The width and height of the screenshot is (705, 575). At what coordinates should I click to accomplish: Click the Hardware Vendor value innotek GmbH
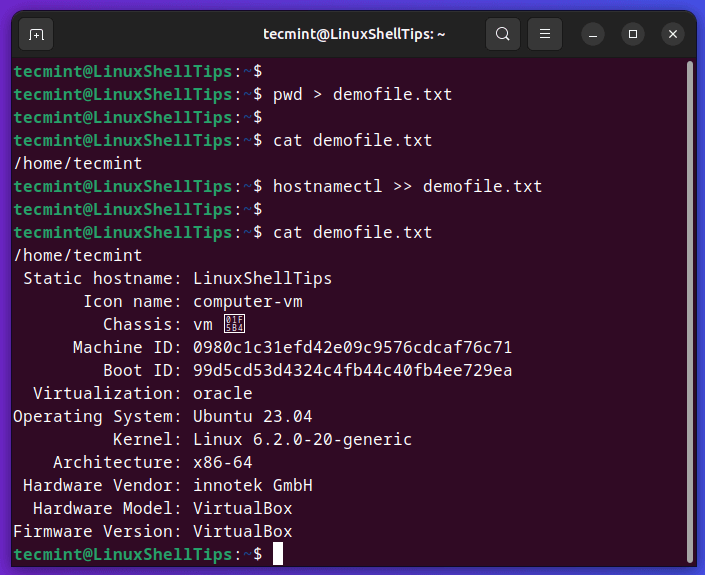[x=253, y=485]
